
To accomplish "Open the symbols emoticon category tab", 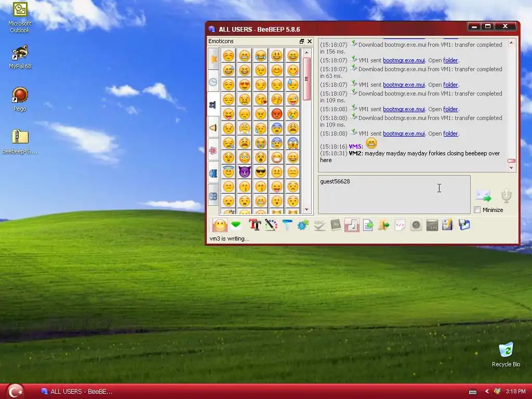I will coord(214,196).
